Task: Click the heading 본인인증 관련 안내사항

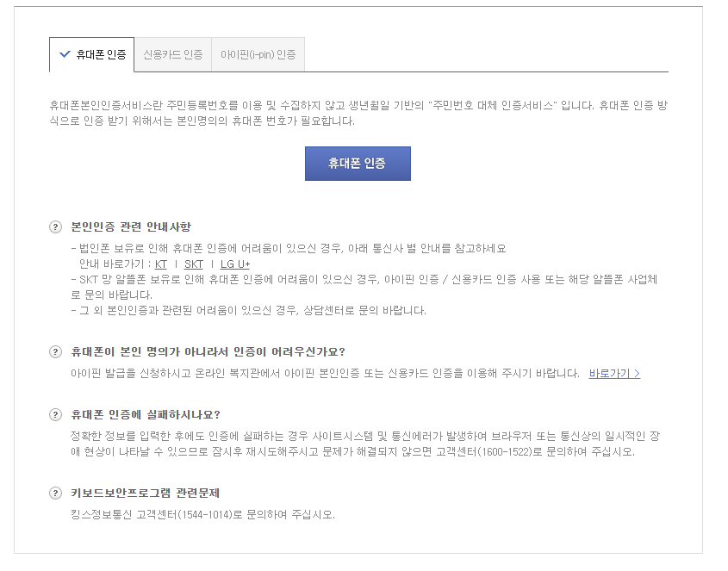Action: (x=131, y=227)
